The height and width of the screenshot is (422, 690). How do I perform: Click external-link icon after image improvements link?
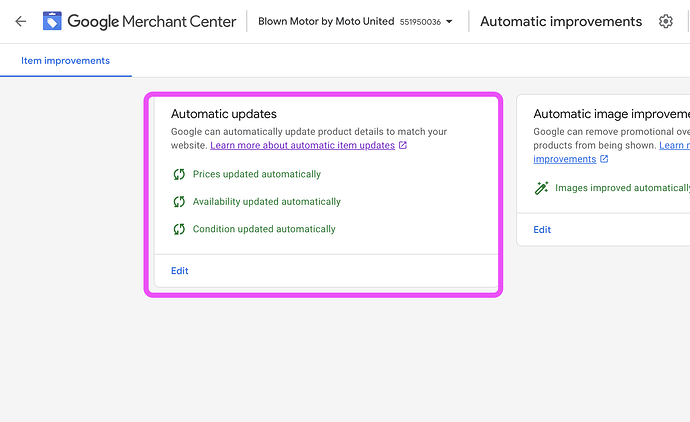(604, 159)
